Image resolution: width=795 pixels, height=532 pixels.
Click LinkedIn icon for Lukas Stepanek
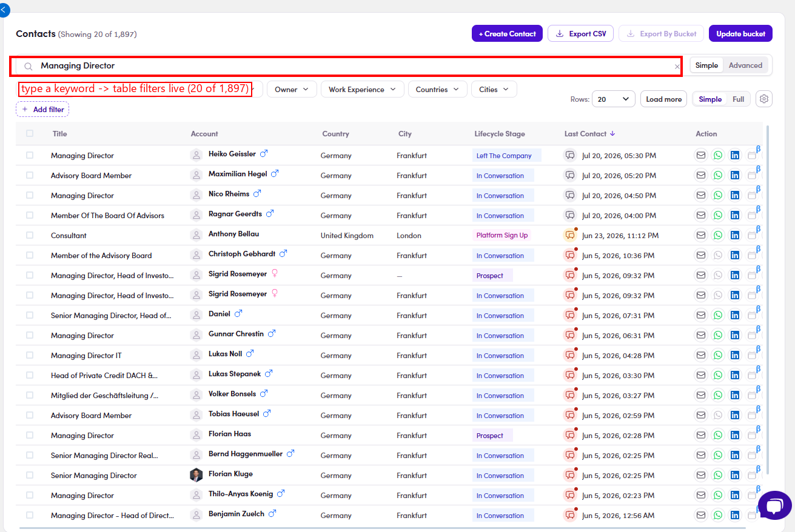point(735,375)
